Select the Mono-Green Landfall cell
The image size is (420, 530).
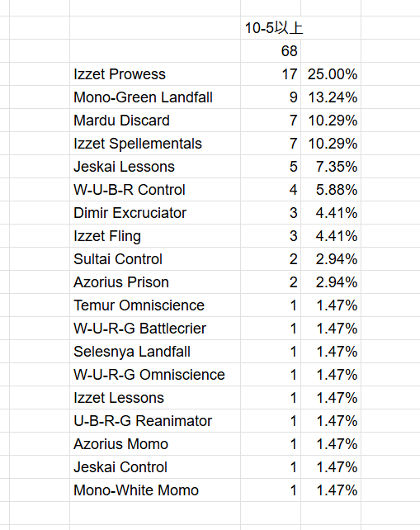tap(155, 97)
